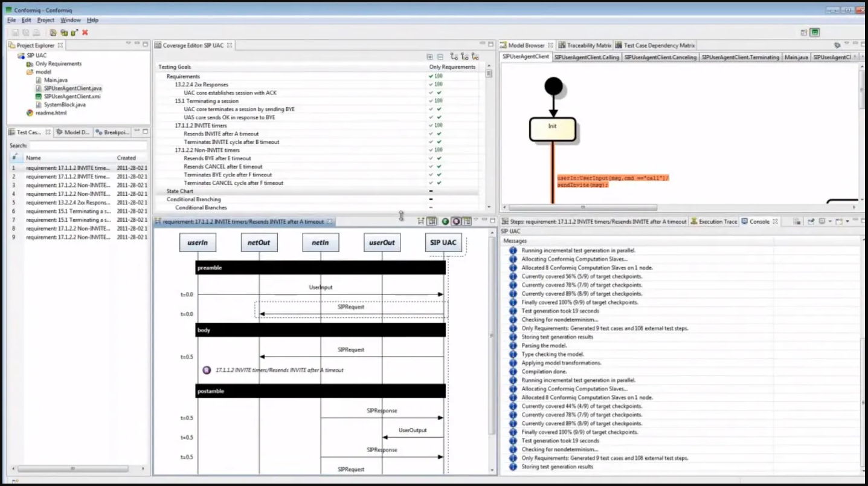Open the File menu
Screen dimensions: 868x486
[x=11, y=20]
